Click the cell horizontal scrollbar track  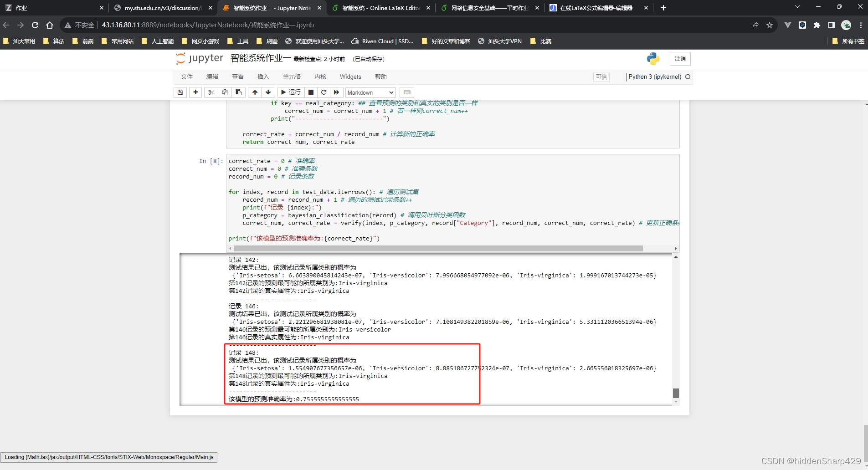point(453,249)
